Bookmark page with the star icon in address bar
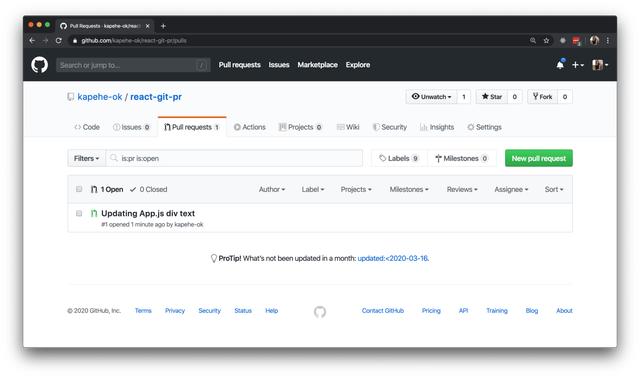This screenshot has width=640, height=378. (x=546, y=40)
